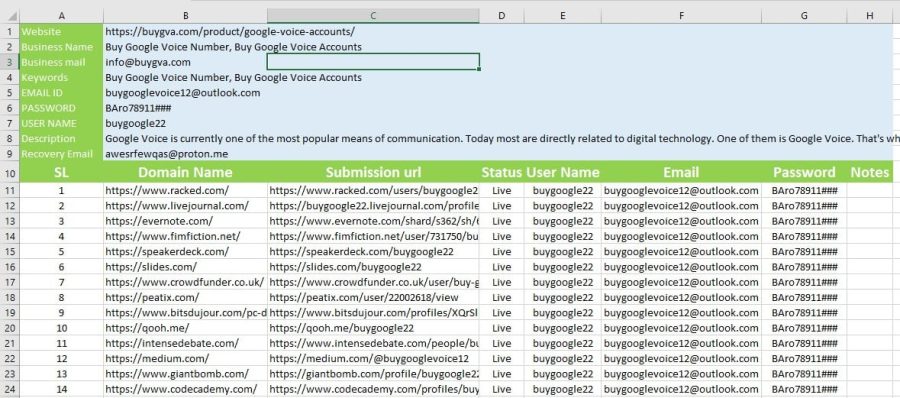Click the giantbomb.com domain cell
The height and width of the screenshot is (398, 900).
(185, 374)
